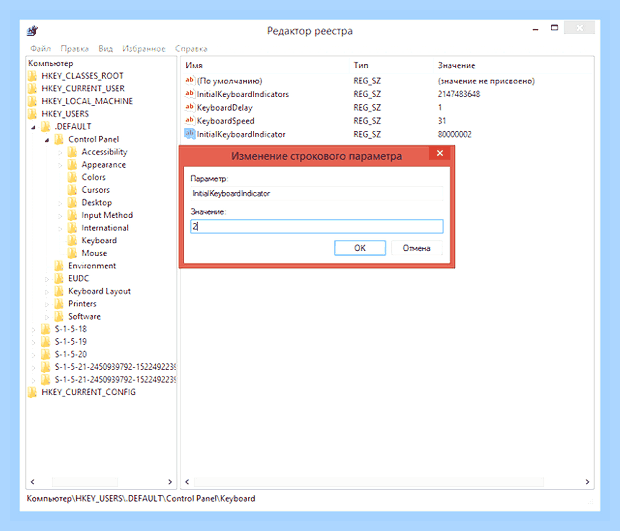This screenshot has width=620, height=531.
Task: Click the Mouse folder icon
Action: click(x=72, y=253)
